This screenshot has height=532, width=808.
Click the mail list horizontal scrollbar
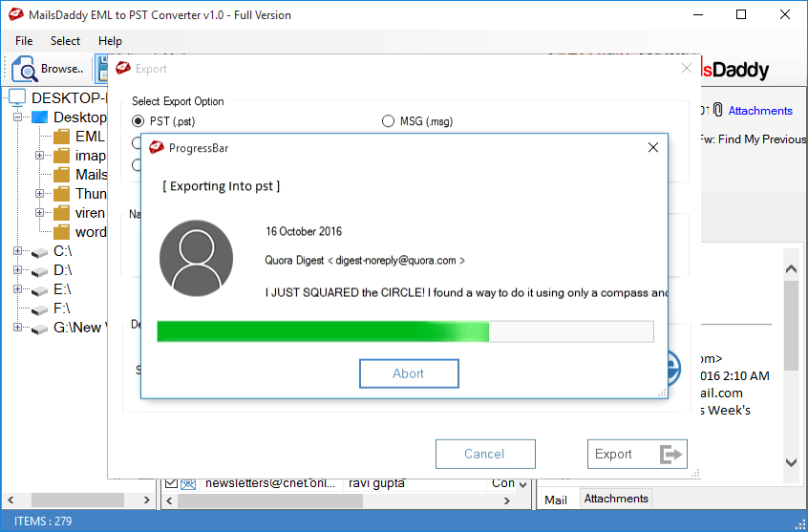click(x=270, y=500)
